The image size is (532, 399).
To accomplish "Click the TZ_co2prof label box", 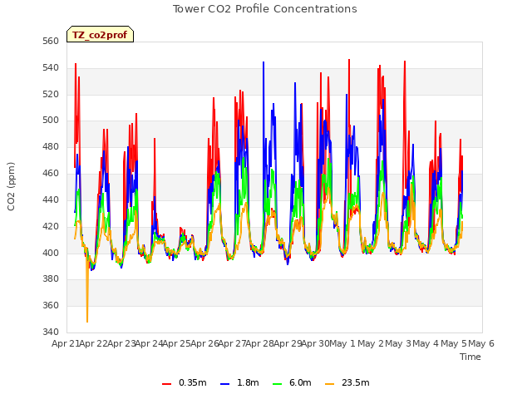I will coord(100,34).
